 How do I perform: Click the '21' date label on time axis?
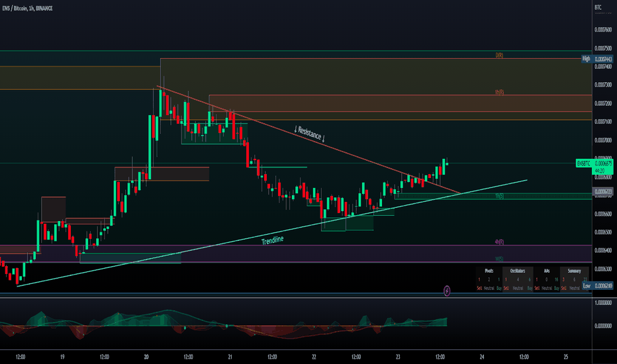click(x=230, y=357)
